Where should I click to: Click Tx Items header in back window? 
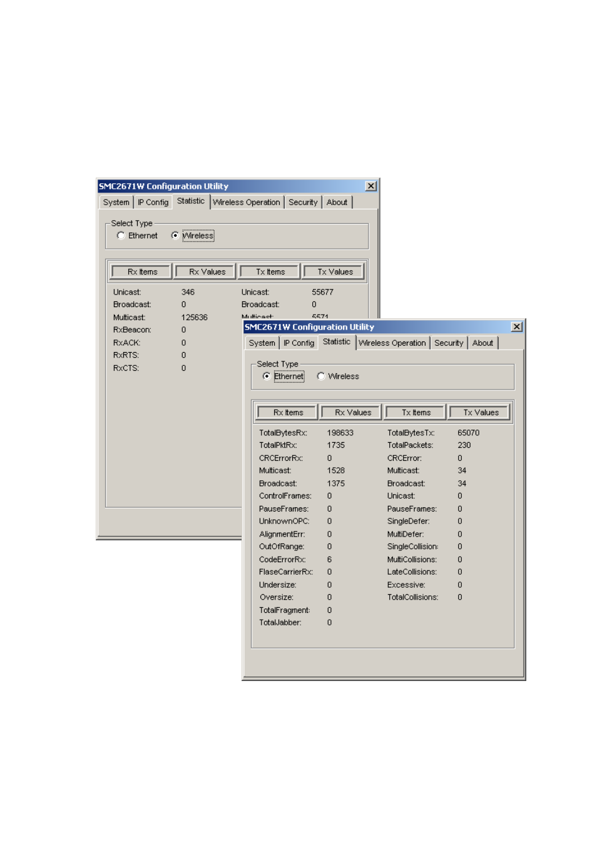pos(270,272)
